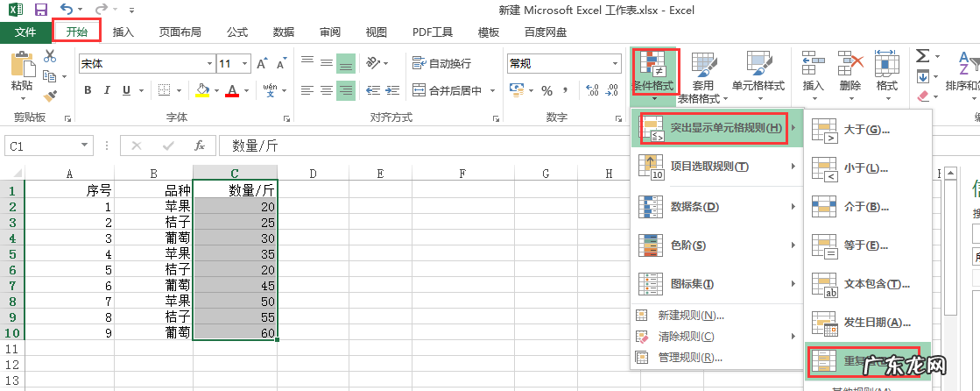Undo the last action
980x391 pixels.
[x=67, y=10]
